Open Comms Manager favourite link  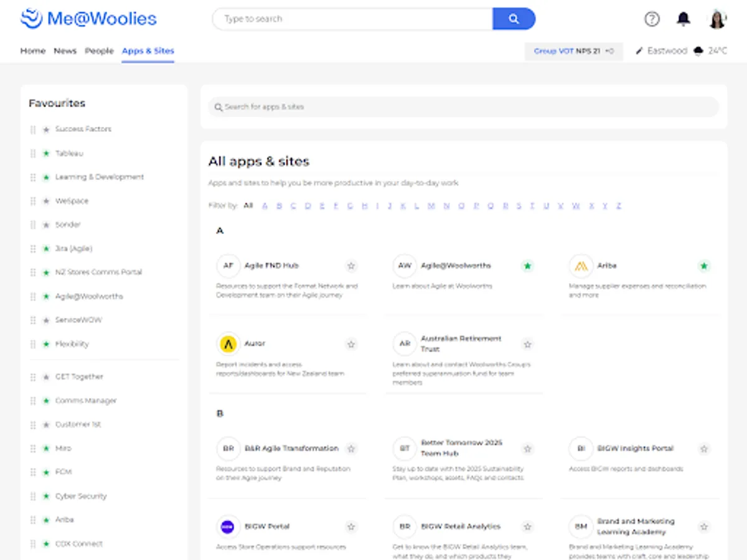(86, 401)
